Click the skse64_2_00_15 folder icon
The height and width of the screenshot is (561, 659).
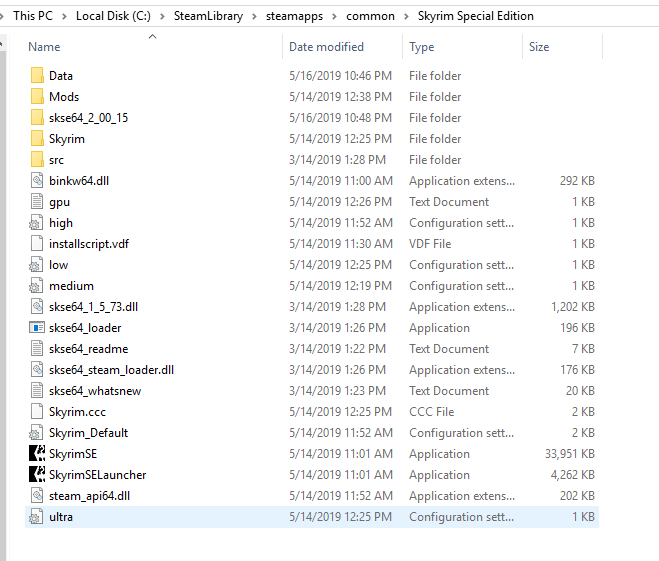[37, 118]
